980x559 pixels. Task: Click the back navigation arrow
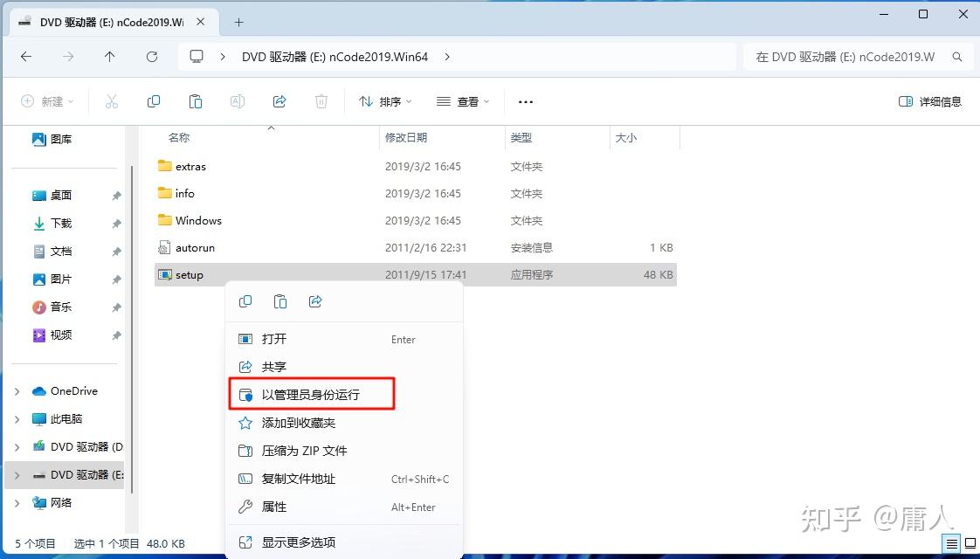coord(26,56)
